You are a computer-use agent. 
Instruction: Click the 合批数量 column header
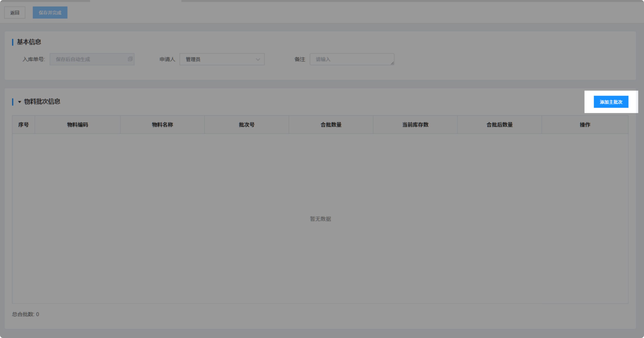(x=331, y=125)
